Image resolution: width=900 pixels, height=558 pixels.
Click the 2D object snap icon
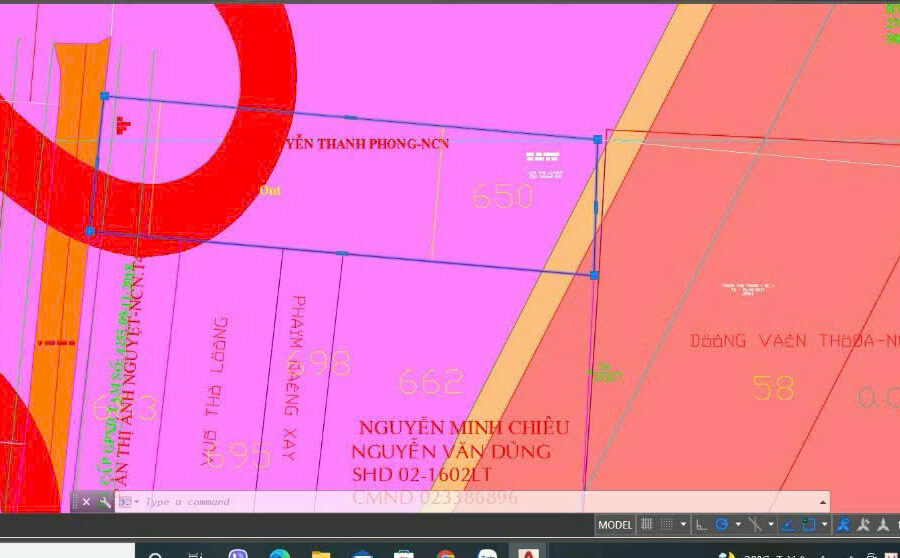(x=808, y=525)
